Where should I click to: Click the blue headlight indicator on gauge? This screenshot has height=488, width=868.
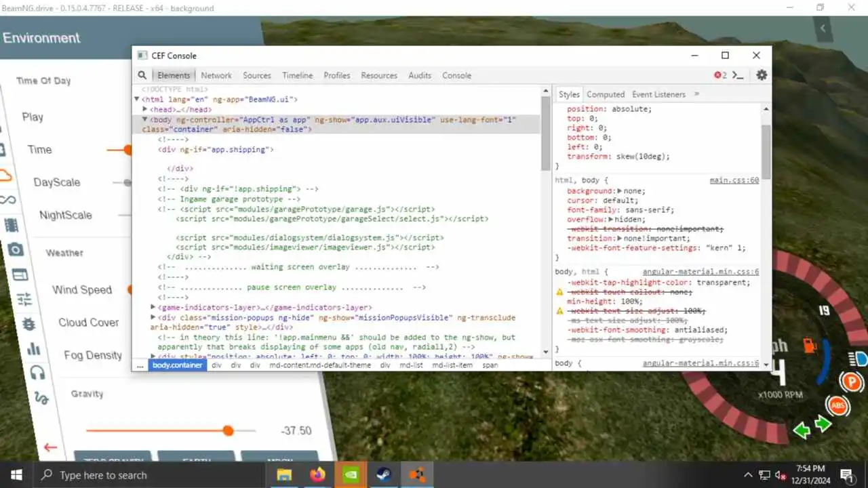click(858, 359)
